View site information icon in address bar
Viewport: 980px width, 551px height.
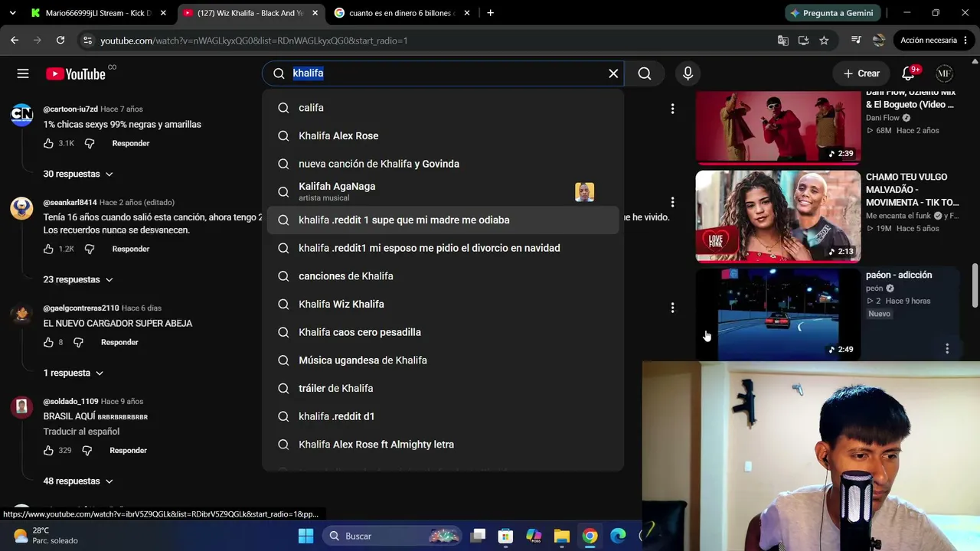point(87,40)
